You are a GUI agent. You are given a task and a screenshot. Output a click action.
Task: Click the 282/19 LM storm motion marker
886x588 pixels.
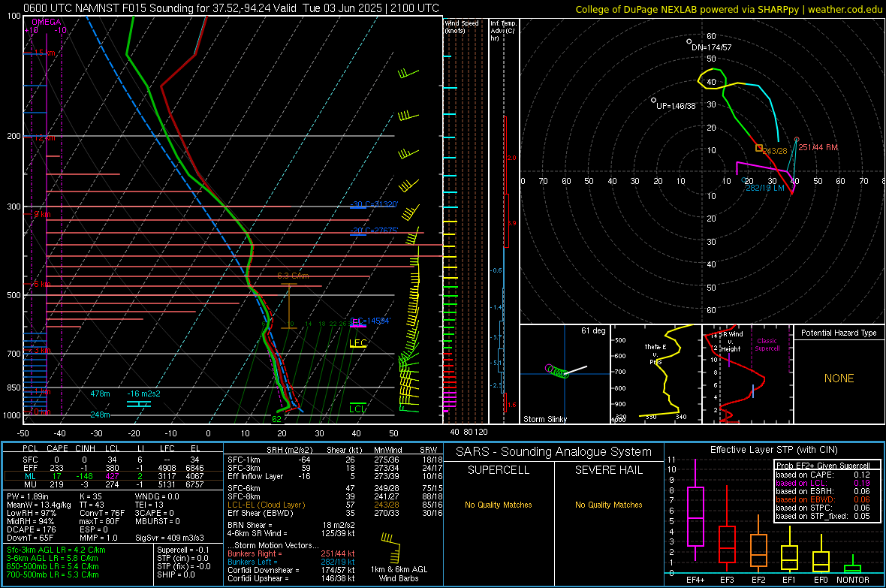[744, 179]
